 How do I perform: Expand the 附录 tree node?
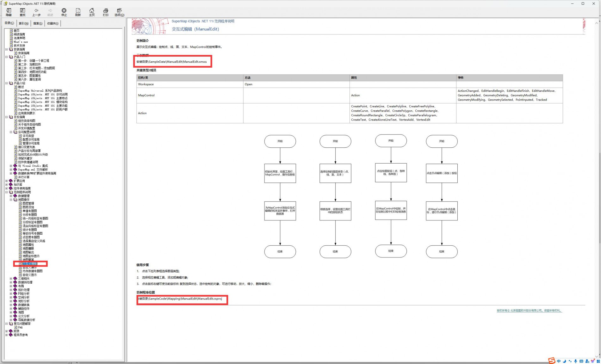(x=6, y=331)
